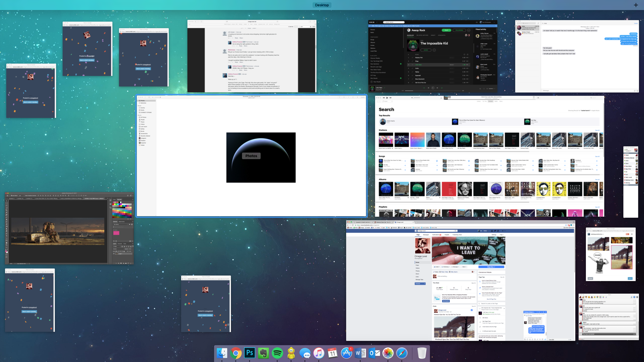This screenshot has width=644, height=362.
Task: Click the Spotify search field
Action: pos(394,22)
